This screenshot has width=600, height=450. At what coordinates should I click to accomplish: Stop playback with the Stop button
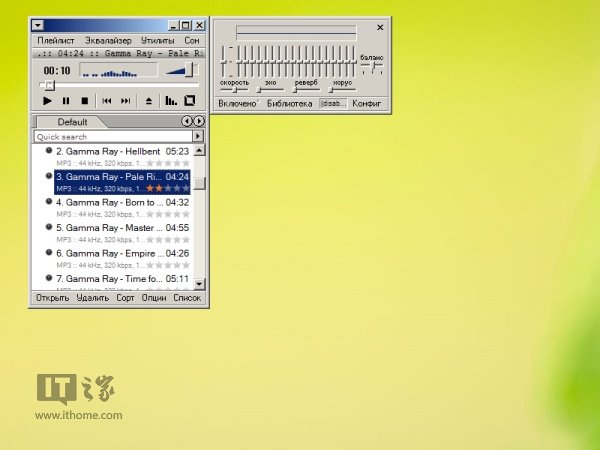[84, 101]
